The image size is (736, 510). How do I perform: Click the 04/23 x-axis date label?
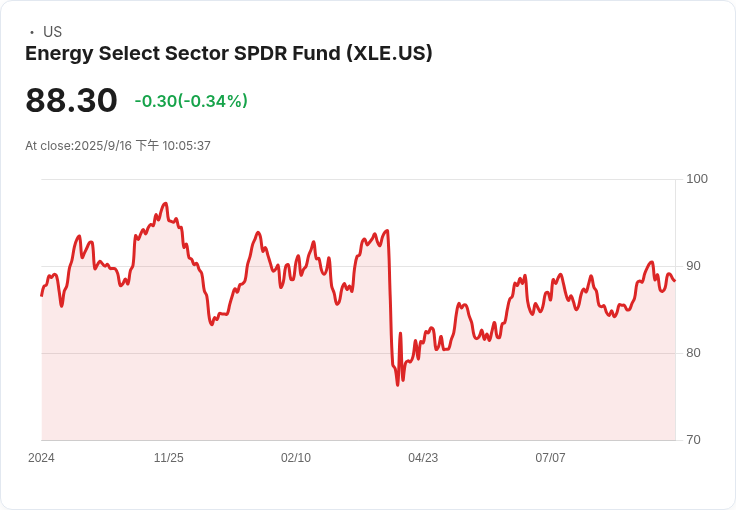pos(423,457)
